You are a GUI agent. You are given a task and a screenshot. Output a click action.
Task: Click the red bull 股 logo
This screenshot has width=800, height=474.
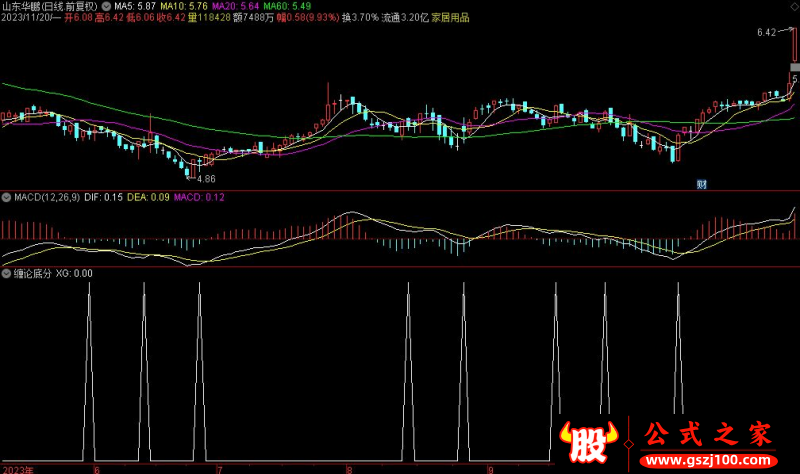pyautogui.click(x=584, y=439)
